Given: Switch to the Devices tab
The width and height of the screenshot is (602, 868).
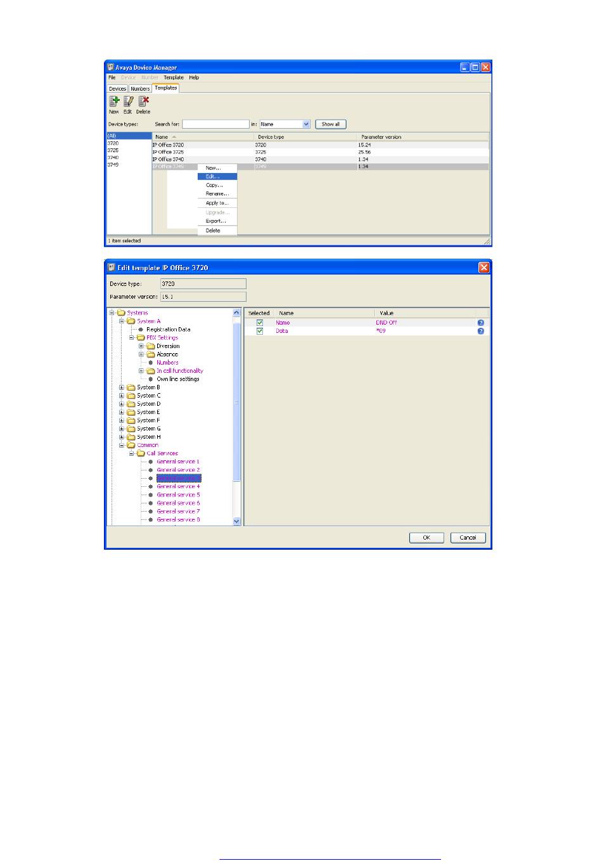Looking at the screenshot, I should coord(117,89).
